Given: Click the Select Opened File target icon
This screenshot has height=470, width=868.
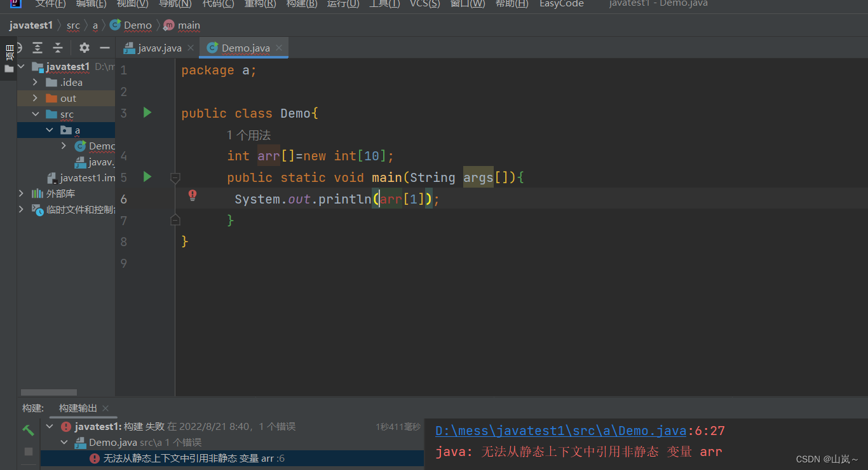Looking at the screenshot, I should pos(19,48).
